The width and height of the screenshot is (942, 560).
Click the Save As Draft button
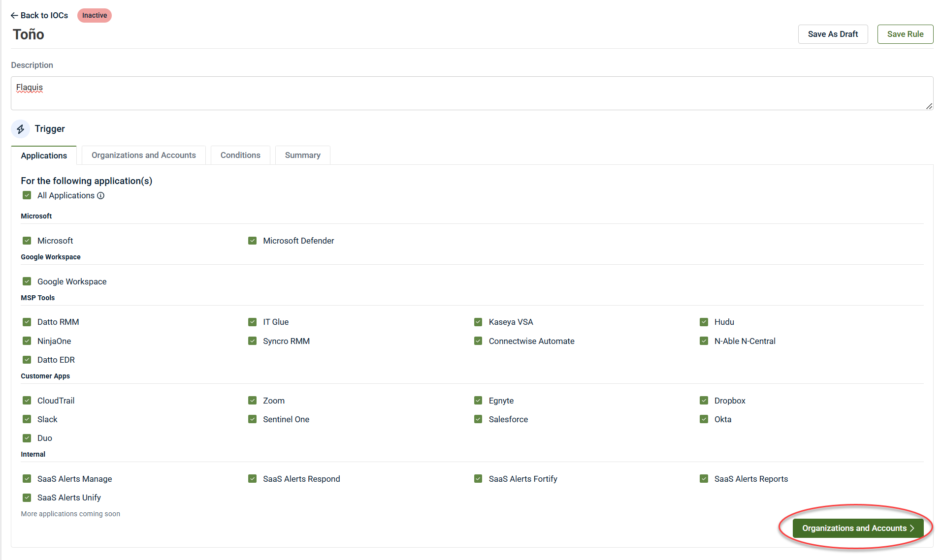coord(833,34)
